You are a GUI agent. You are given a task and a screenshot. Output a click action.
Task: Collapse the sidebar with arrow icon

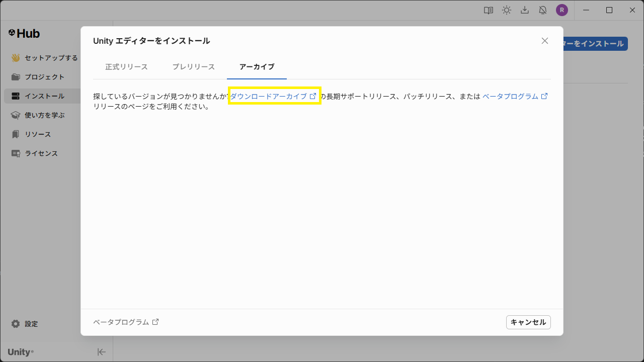(x=102, y=352)
